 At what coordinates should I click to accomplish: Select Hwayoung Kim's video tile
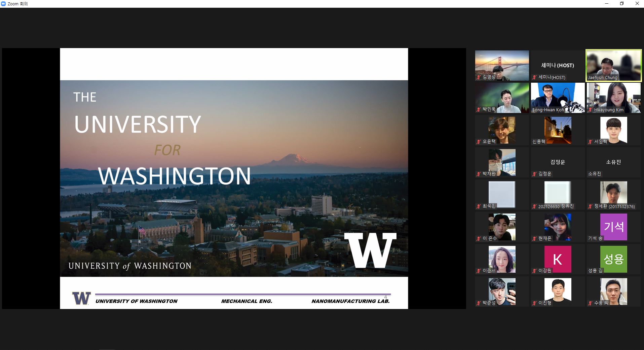point(614,98)
